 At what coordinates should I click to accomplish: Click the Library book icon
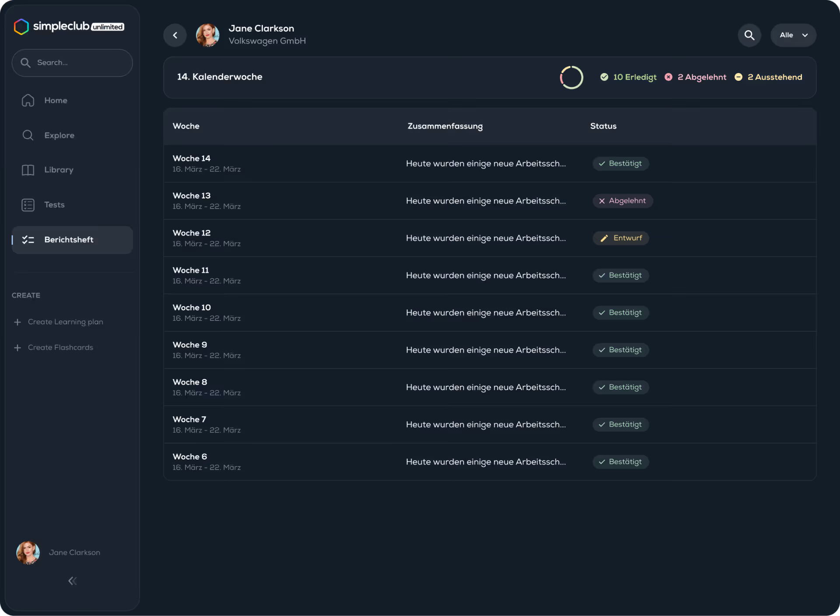[x=28, y=170]
